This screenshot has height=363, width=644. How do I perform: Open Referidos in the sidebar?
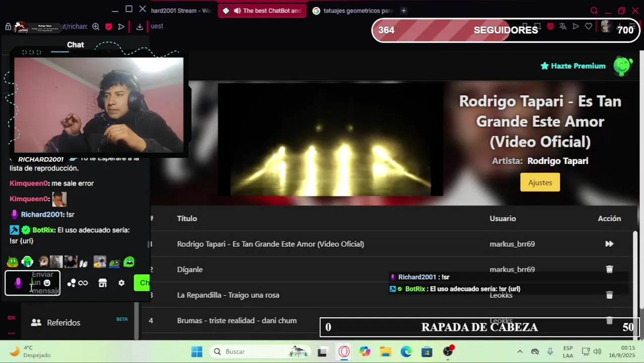click(x=63, y=323)
